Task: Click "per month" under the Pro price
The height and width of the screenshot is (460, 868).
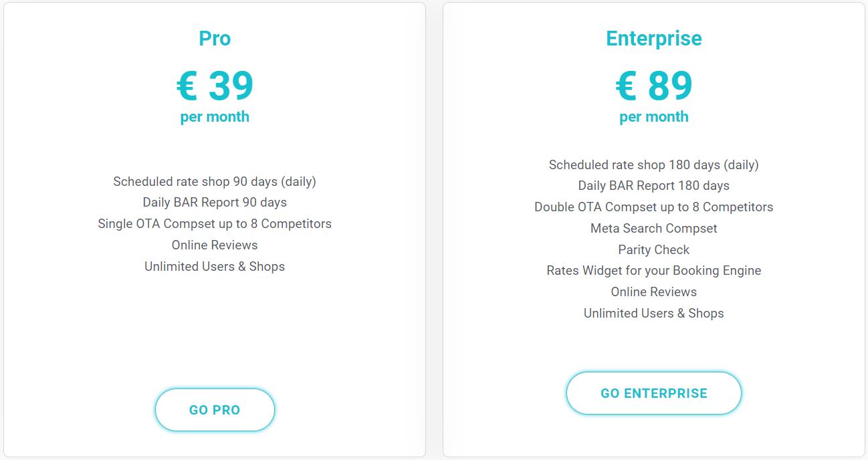Action: point(215,117)
